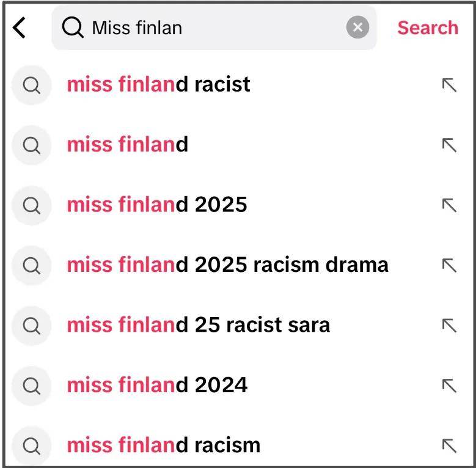The width and height of the screenshot is (476, 468).
Task: Tap the back arrow icon
Action: point(20,27)
